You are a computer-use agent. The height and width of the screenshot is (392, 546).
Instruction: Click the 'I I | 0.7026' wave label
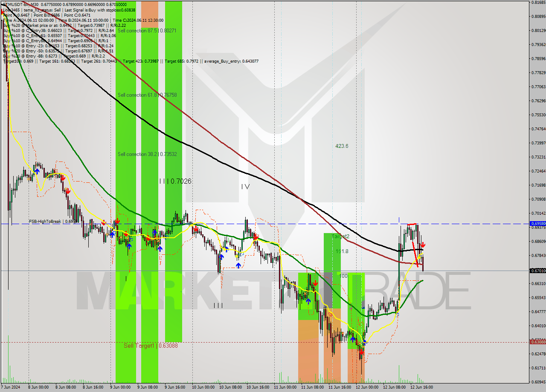click(175, 181)
